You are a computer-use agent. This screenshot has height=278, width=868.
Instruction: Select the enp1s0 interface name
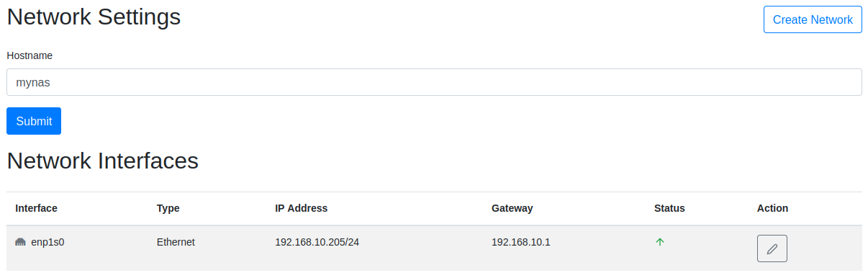click(48, 242)
